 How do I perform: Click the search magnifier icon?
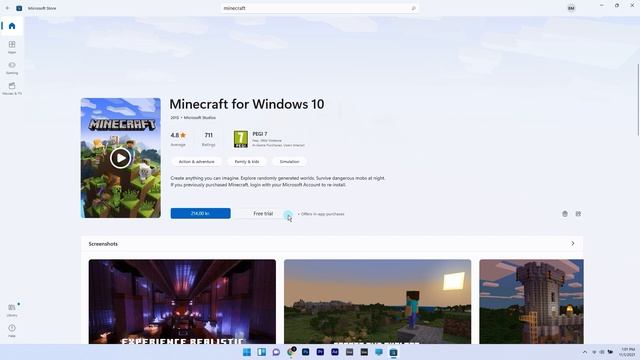(413, 8)
